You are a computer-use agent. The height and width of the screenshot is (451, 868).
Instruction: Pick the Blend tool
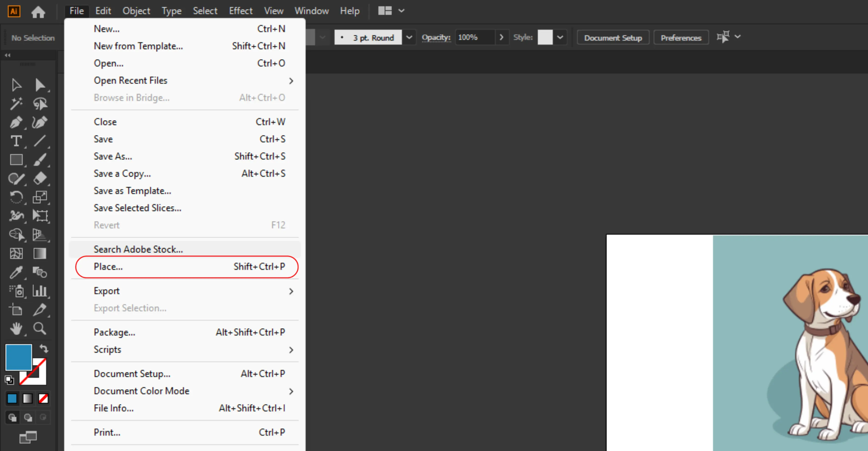(x=40, y=272)
